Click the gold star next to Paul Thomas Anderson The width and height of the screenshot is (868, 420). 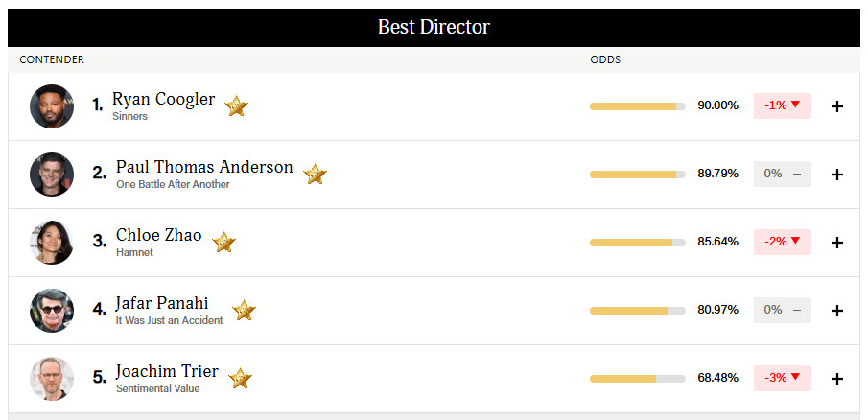(315, 174)
